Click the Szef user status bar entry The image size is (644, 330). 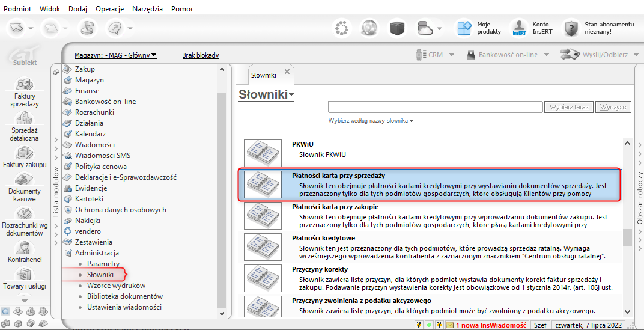(x=540, y=325)
